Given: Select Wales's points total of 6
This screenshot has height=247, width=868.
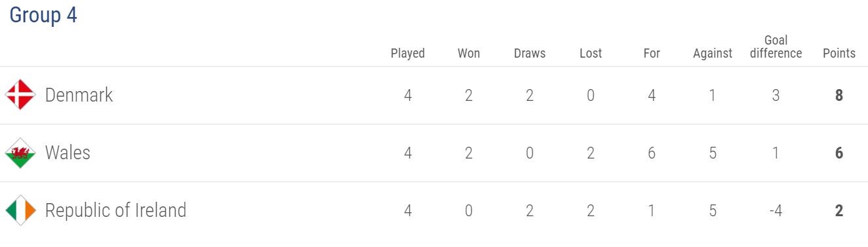Looking at the screenshot, I should [x=839, y=153].
